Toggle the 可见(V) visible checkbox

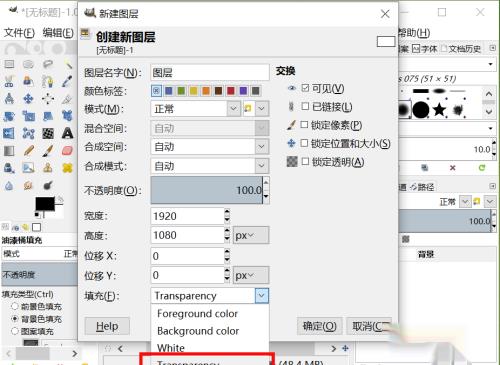pos(305,88)
